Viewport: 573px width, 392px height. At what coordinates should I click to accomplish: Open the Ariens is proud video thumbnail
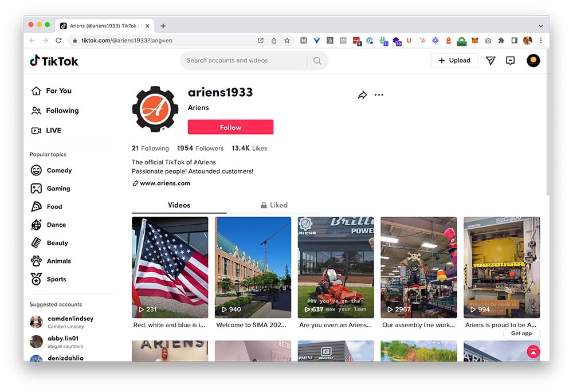pyautogui.click(x=502, y=268)
